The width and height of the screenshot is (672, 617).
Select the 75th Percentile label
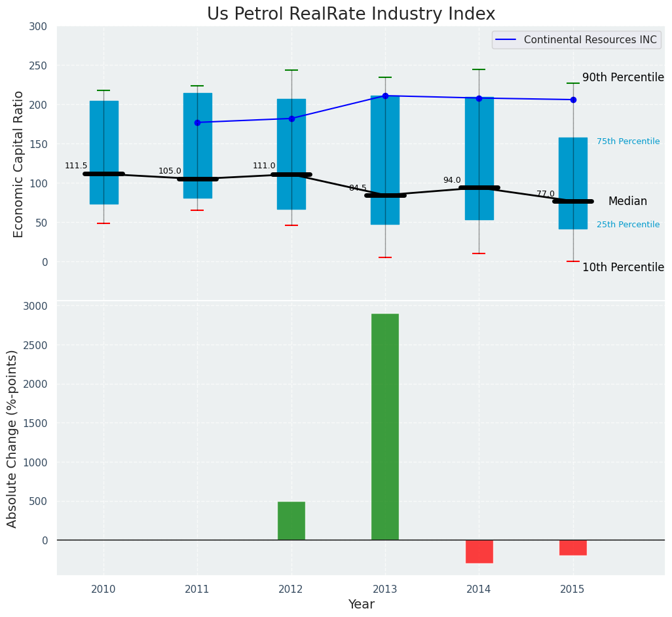(x=628, y=141)
